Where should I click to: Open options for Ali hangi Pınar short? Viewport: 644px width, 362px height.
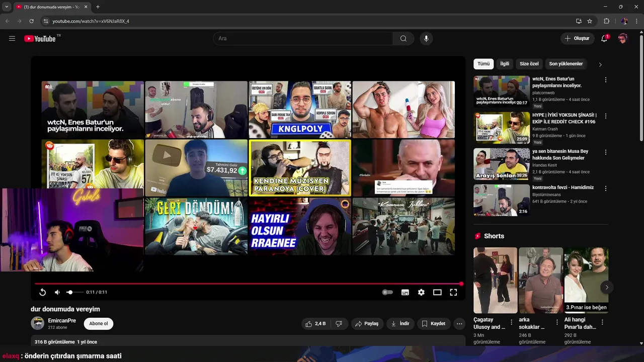(602, 322)
